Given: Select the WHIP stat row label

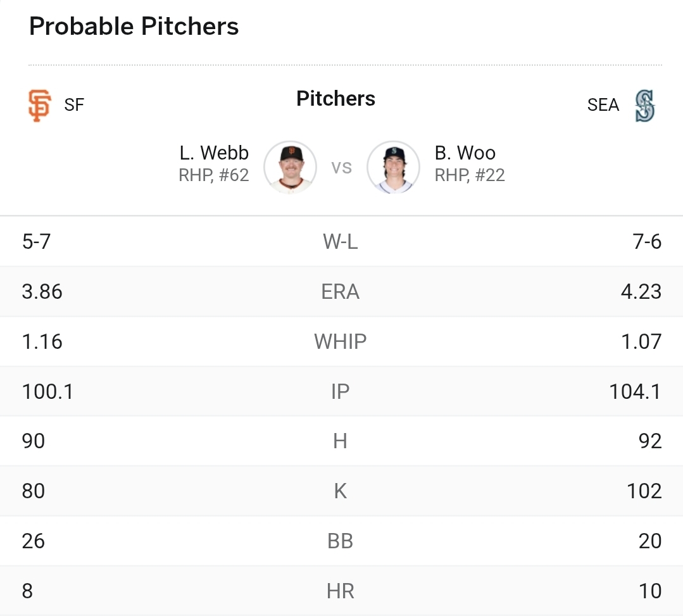Looking at the screenshot, I should click(x=340, y=341).
